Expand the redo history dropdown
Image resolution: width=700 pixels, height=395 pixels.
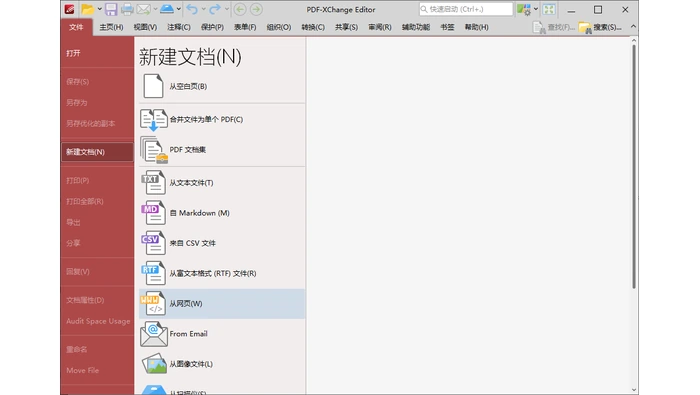pyautogui.click(x=227, y=9)
